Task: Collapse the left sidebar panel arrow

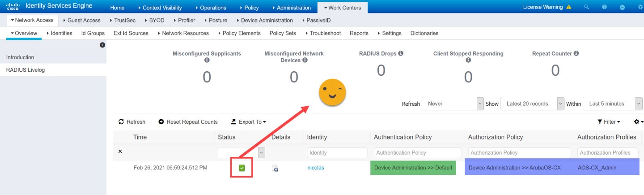Action: click(x=102, y=45)
